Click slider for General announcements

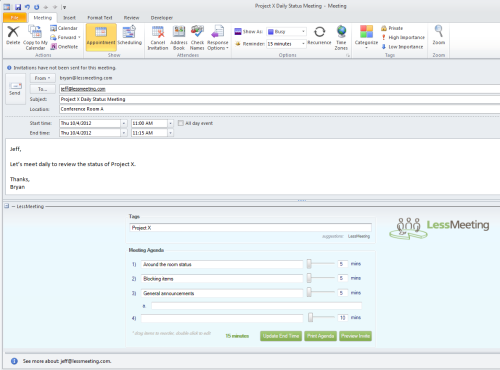tap(309, 292)
